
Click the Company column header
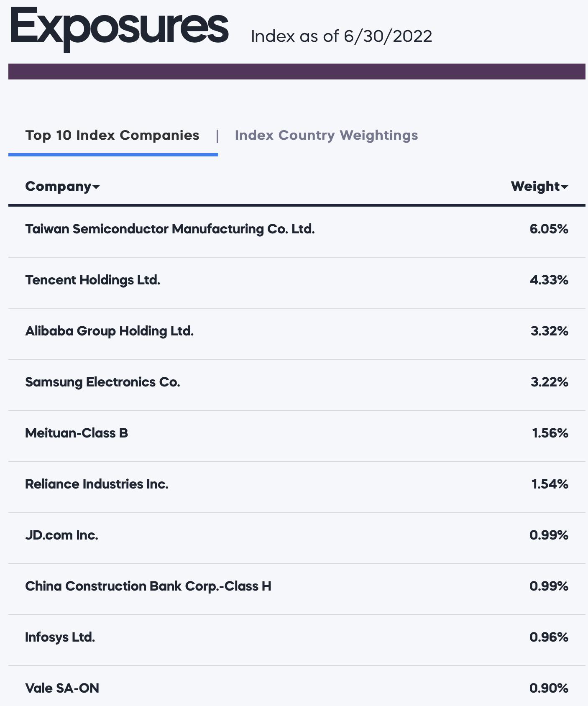click(x=62, y=186)
